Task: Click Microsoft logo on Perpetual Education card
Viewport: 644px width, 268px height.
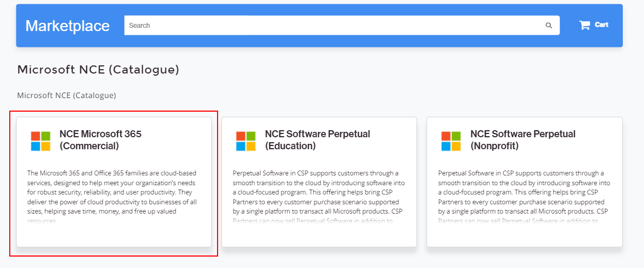Action: click(246, 141)
